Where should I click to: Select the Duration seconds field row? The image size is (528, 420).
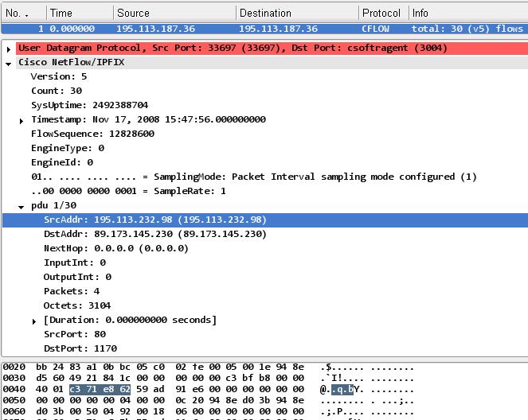[x=130, y=320]
